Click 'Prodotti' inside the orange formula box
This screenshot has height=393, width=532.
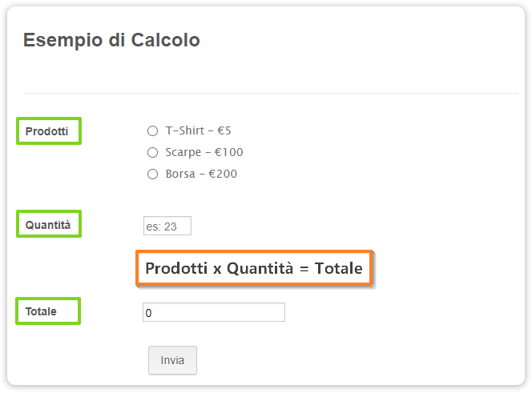point(176,269)
